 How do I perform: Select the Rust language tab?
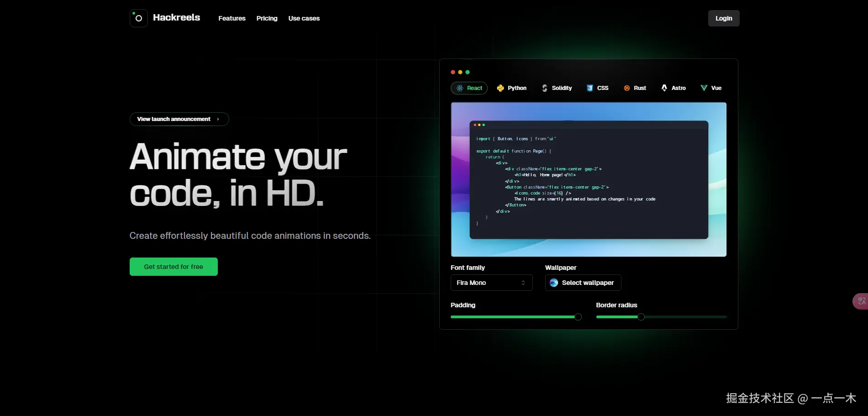635,88
